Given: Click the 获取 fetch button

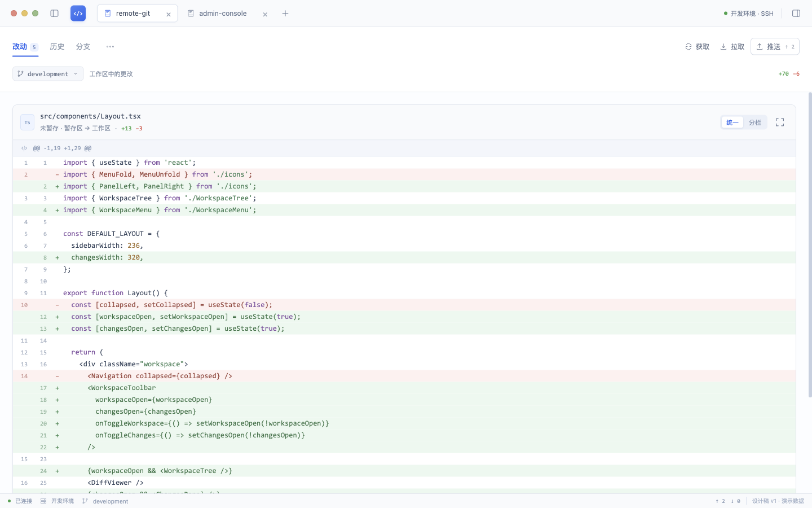Looking at the screenshot, I should click(697, 47).
